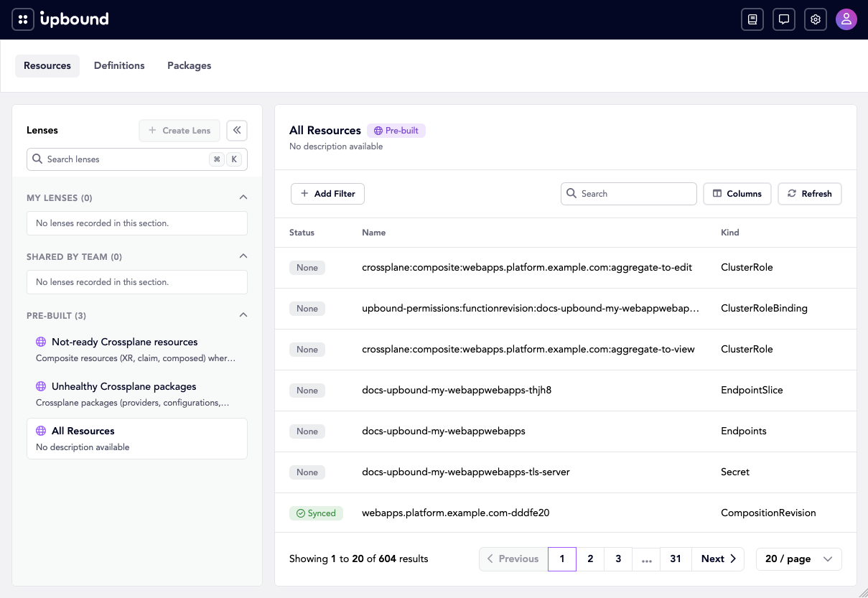Open the feedback chat icon
The height and width of the screenshot is (598, 868).
(784, 19)
